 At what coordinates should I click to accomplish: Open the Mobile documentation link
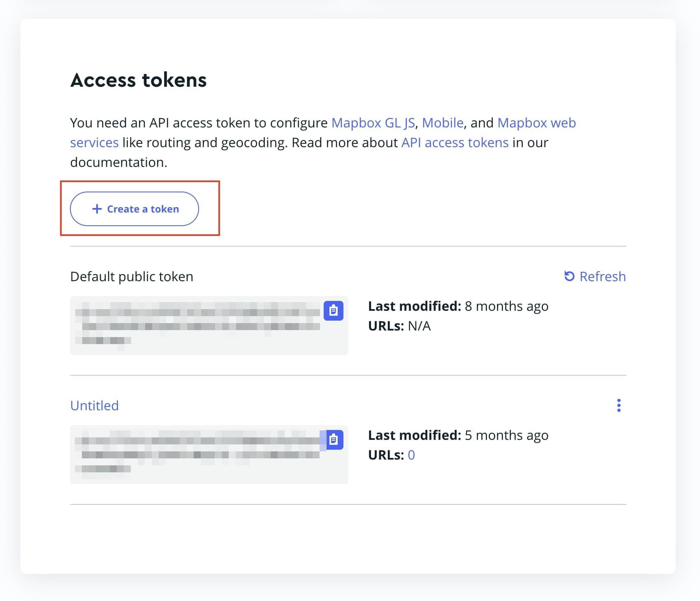(x=443, y=123)
